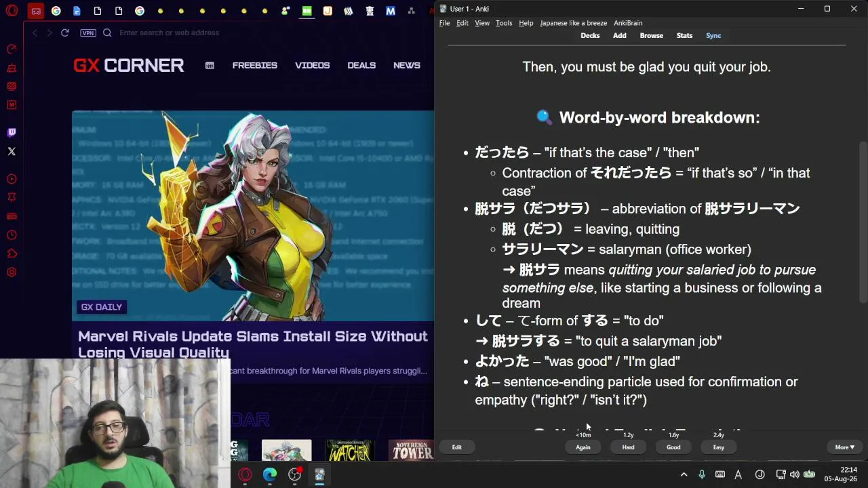Open the pinboards pin icon in sidebar
868x488 pixels.
[12, 197]
